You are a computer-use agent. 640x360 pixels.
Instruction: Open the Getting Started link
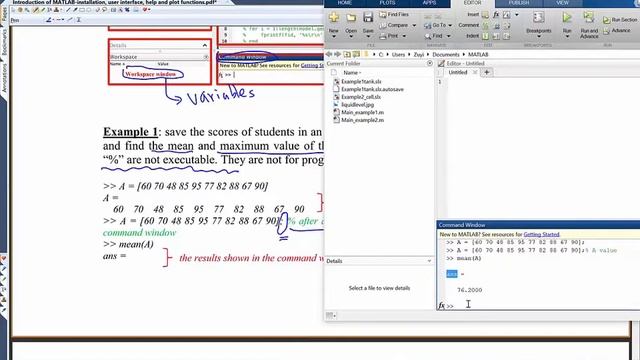pos(541,234)
